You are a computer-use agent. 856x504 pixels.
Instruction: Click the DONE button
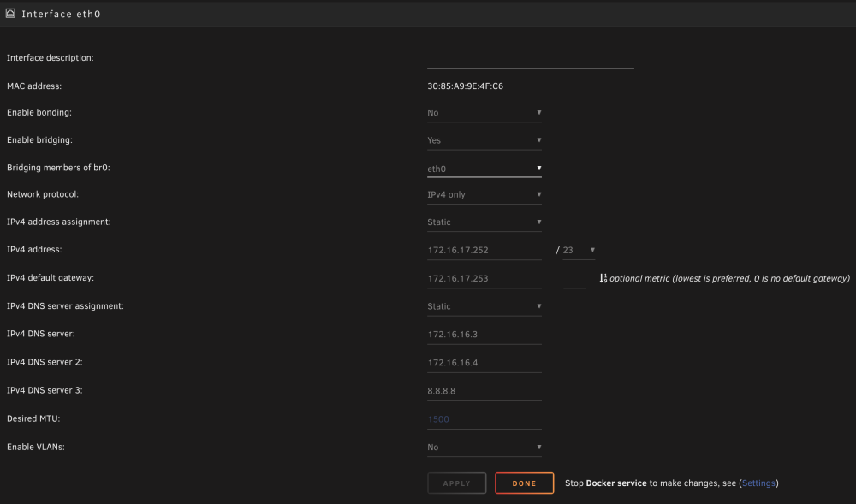tap(524, 483)
